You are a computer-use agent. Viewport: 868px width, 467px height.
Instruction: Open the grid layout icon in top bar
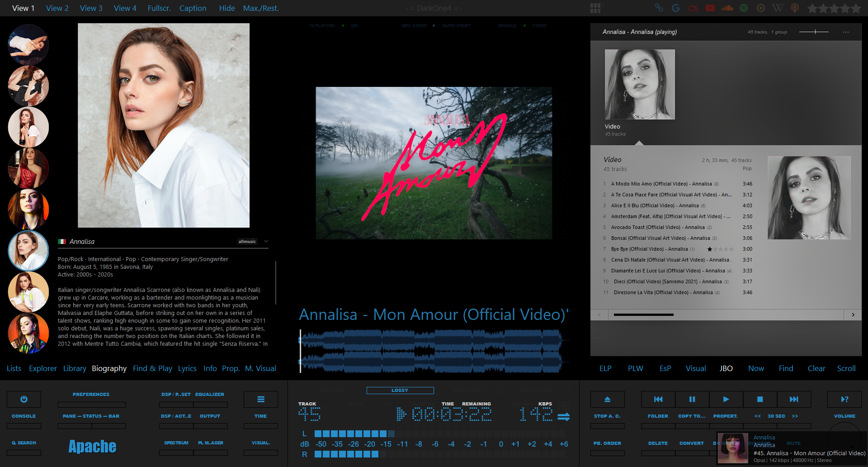(595, 8)
